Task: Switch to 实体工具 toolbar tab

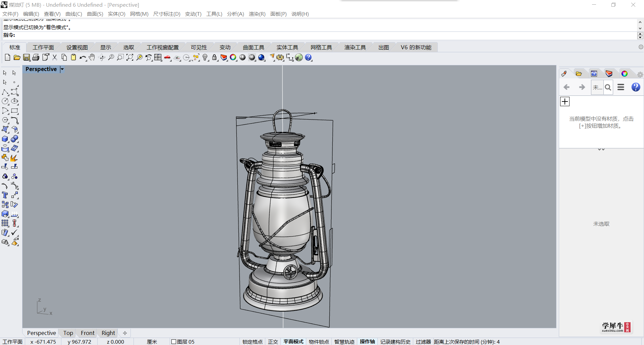Action: pyautogui.click(x=287, y=48)
